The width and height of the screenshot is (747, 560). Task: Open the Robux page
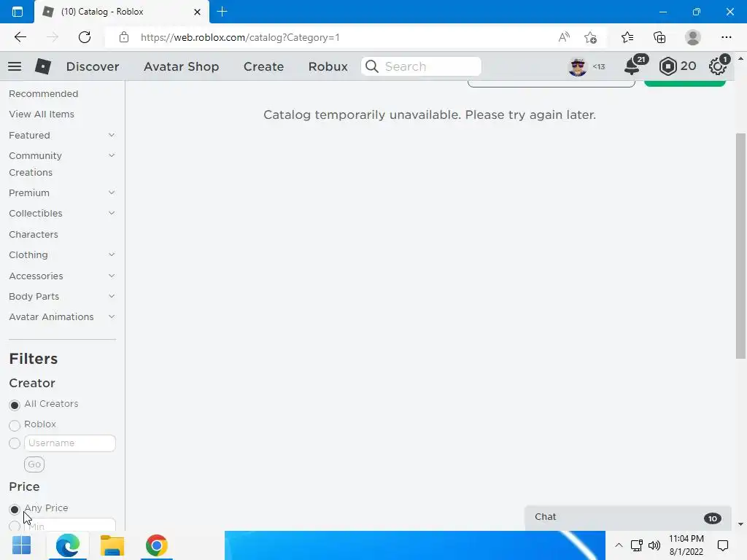[328, 66]
